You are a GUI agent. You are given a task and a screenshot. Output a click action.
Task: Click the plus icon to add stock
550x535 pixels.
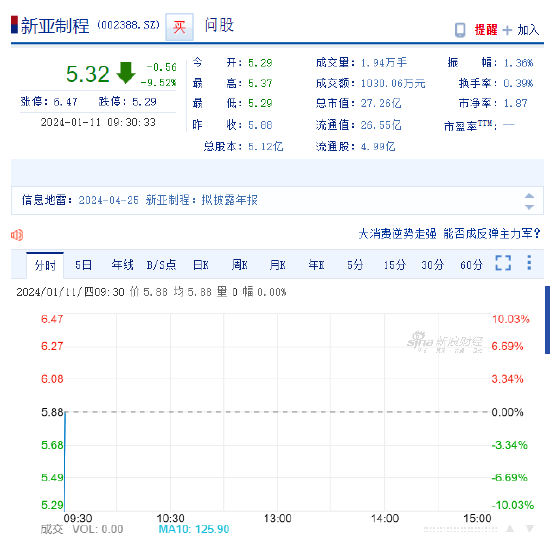507,30
